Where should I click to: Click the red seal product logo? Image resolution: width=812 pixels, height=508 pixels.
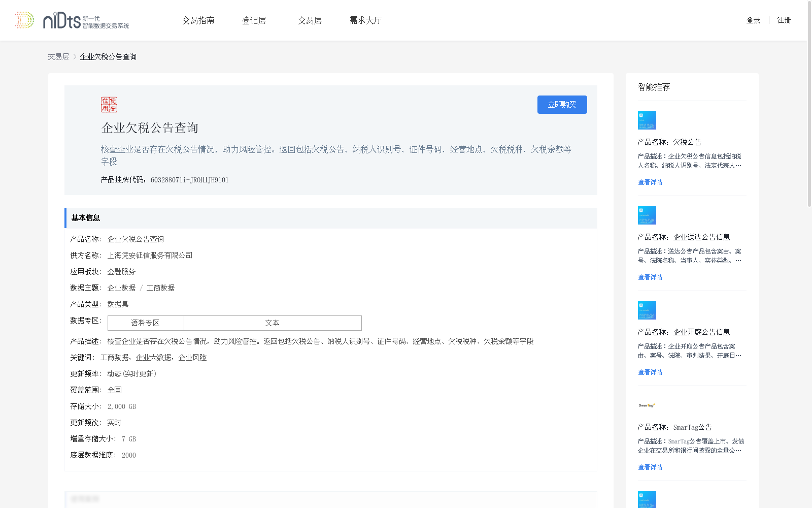pos(109,105)
